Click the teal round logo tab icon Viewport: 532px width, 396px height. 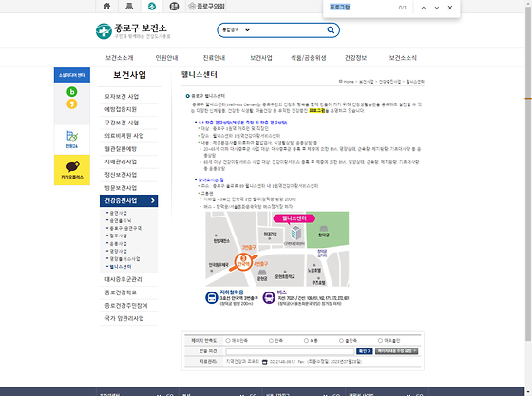coord(152,6)
